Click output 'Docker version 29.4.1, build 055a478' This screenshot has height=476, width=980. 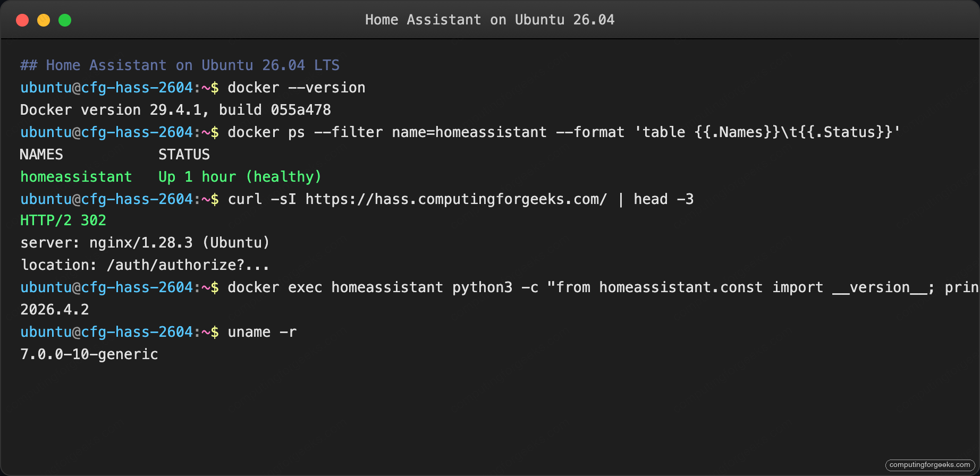point(175,110)
